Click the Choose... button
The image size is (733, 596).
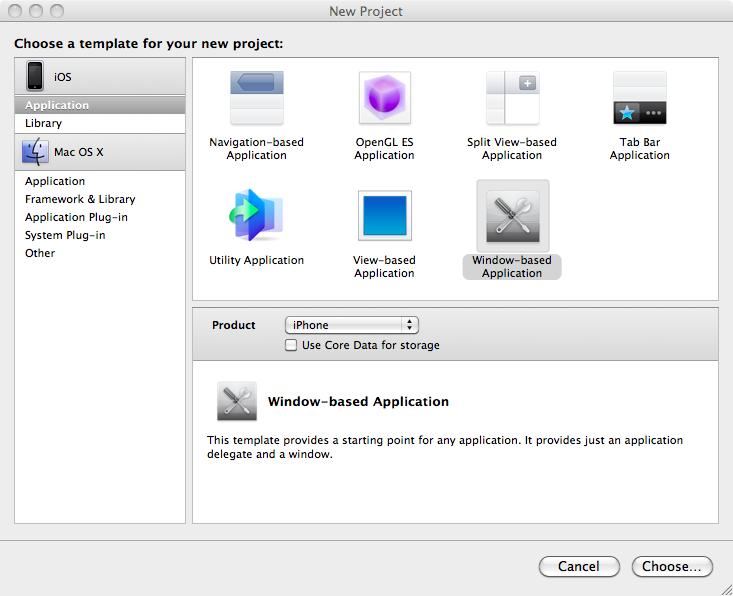click(x=672, y=566)
